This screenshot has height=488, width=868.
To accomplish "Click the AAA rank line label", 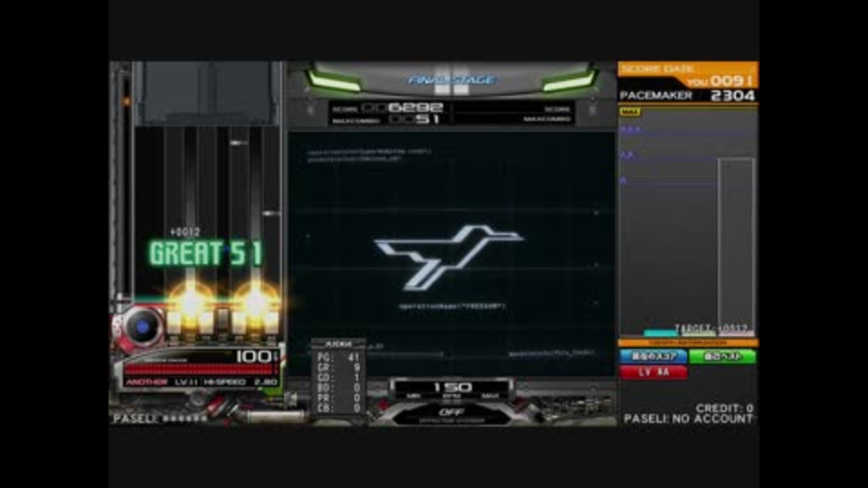I will (630, 130).
